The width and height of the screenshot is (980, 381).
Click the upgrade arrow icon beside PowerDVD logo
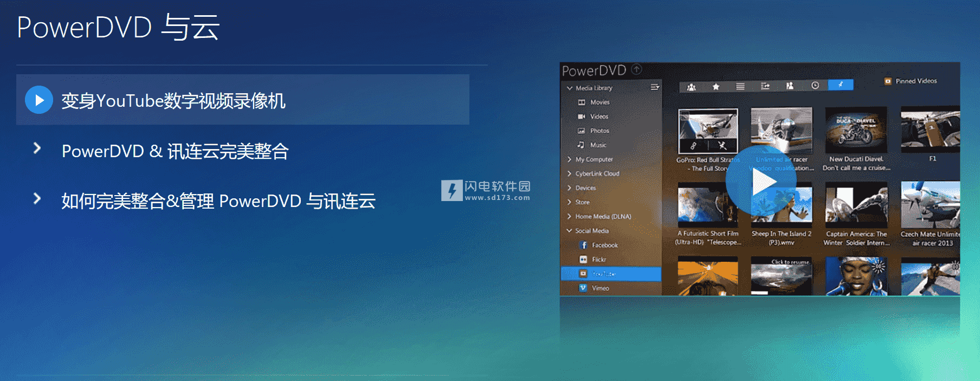coord(637,69)
